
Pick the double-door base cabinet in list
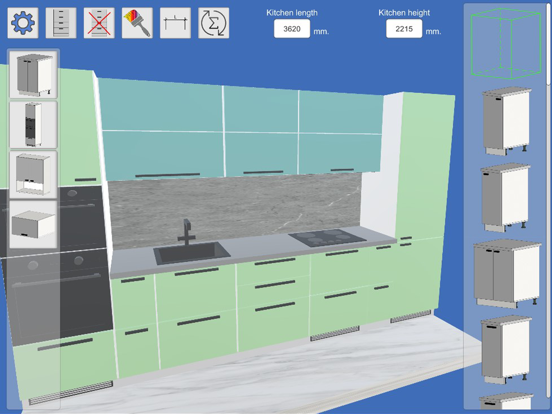(507, 274)
